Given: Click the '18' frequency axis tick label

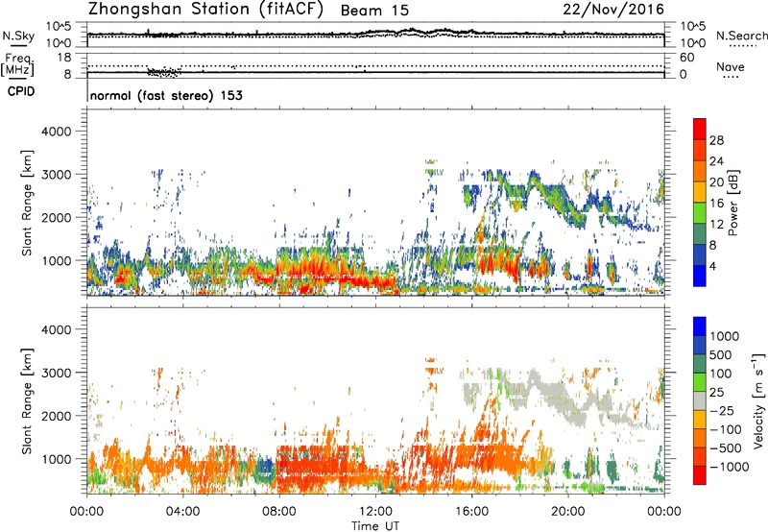Looking at the screenshot, I should [x=64, y=58].
